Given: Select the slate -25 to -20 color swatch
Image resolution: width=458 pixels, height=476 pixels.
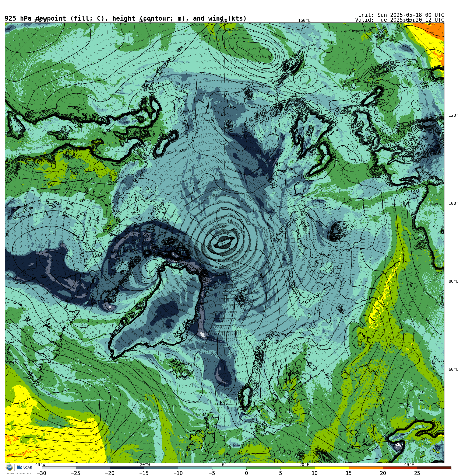Looking at the screenshot, I should (x=93, y=468).
